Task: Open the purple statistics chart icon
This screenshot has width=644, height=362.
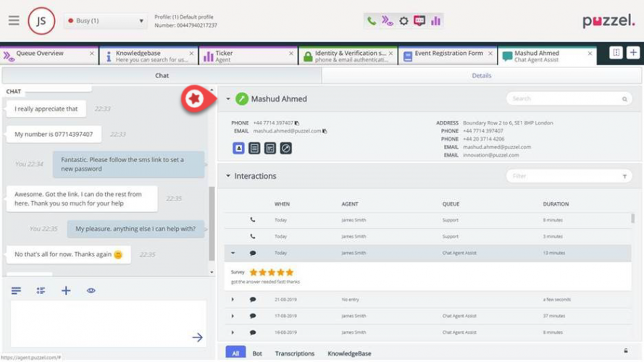Action: coord(435,21)
